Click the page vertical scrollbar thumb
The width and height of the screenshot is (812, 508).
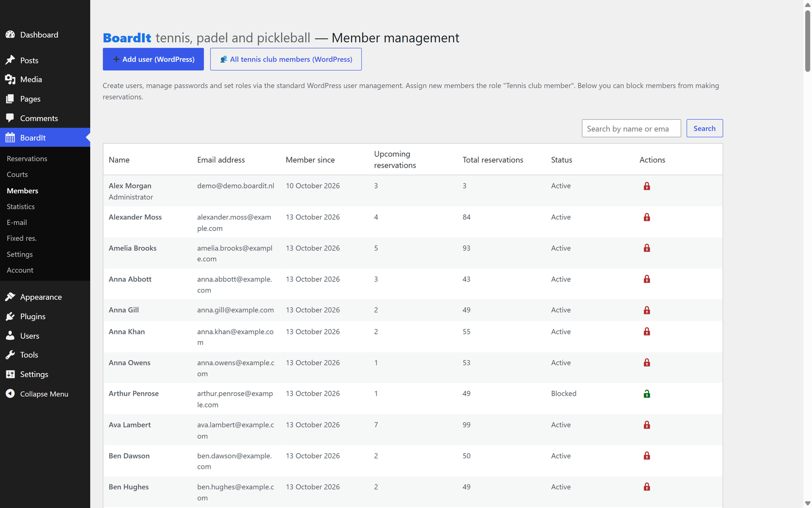pos(807,41)
